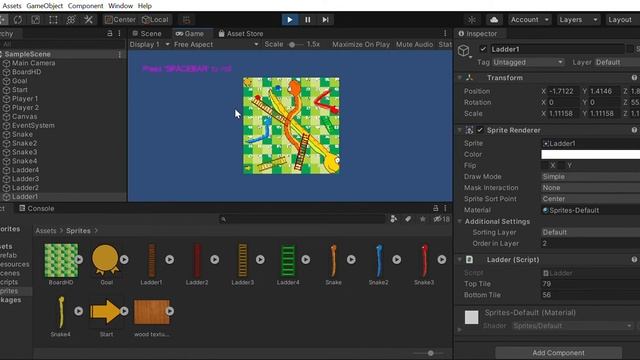Select Snake3 in the Hierarchy

[x=24, y=152]
